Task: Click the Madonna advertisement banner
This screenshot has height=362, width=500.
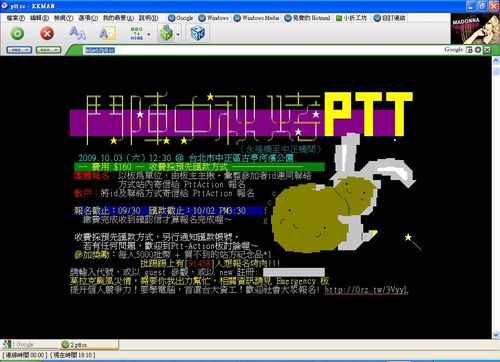Action: 475,28
